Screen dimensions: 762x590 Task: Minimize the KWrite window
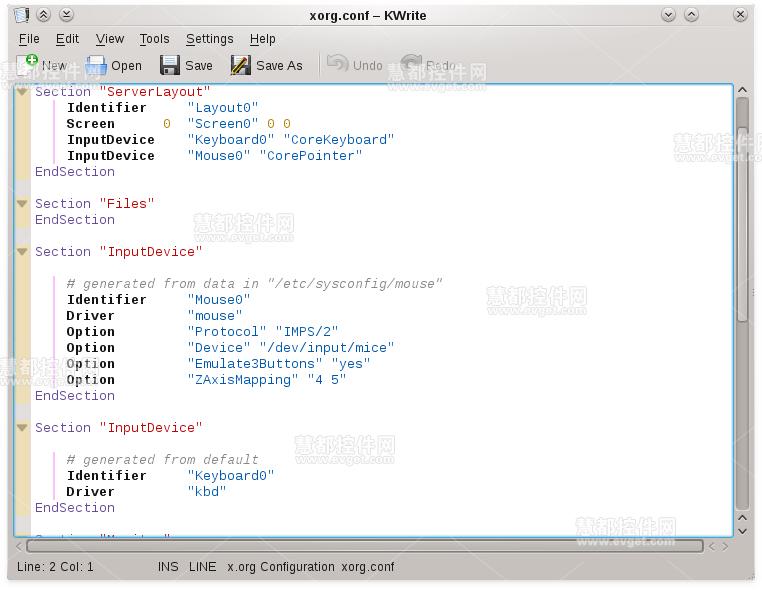click(x=669, y=15)
